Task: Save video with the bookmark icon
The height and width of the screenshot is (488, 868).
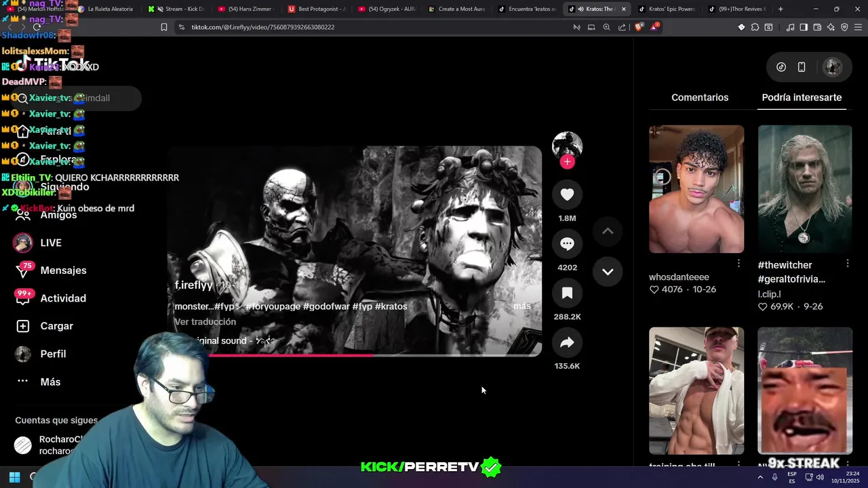Action: tap(567, 293)
